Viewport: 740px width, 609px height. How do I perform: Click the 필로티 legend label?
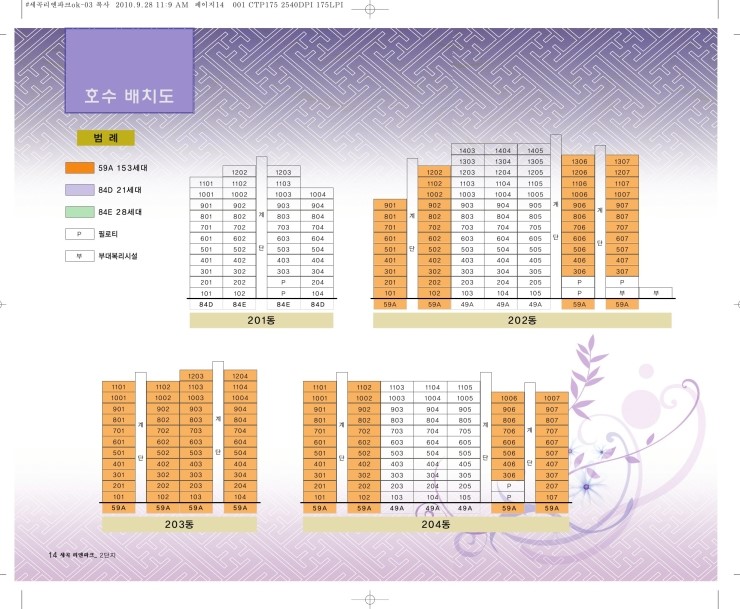pyautogui.click(x=108, y=234)
